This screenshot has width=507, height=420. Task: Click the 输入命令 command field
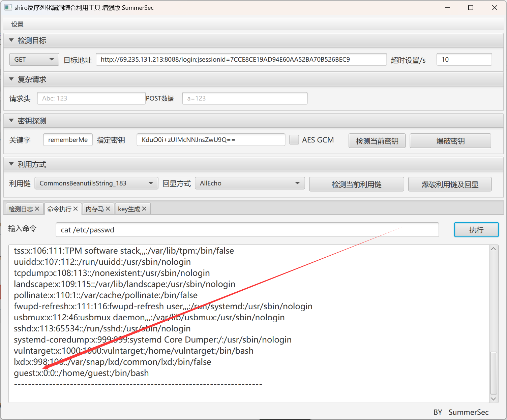(247, 230)
